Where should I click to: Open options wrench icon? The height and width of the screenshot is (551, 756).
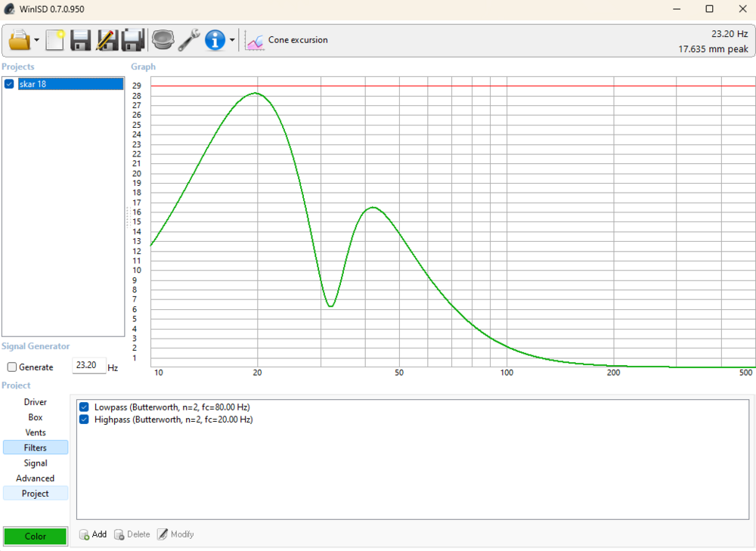tap(189, 40)
